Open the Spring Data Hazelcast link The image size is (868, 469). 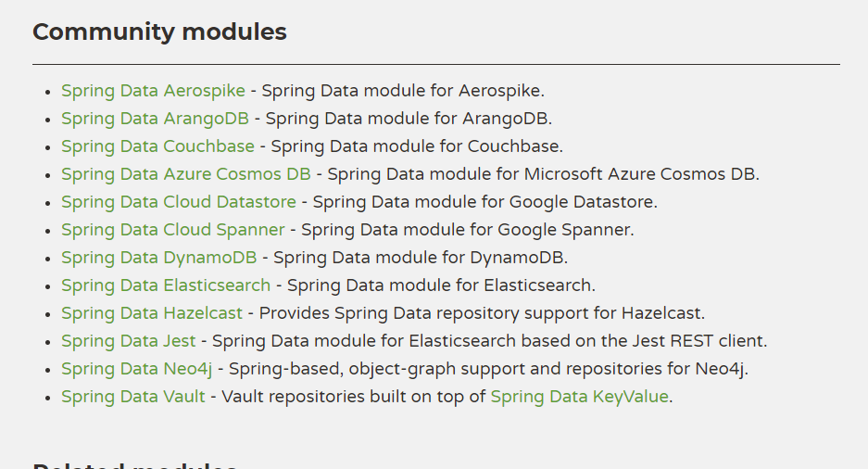point(152,313)
